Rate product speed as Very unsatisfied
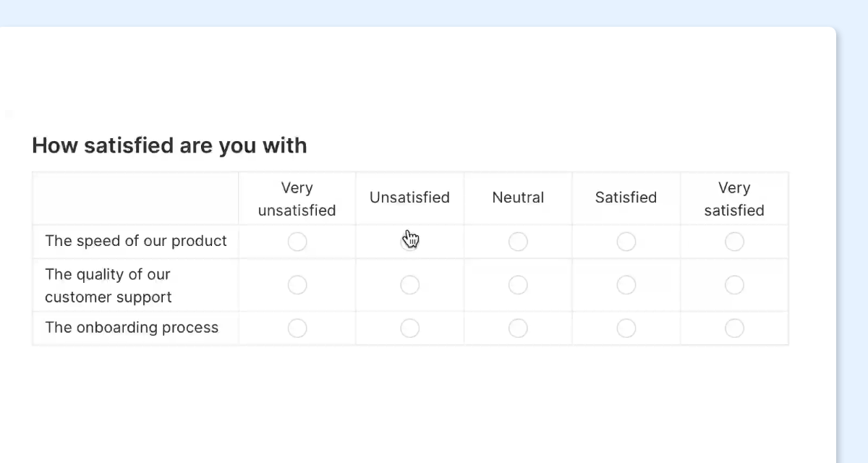 click(x=297, y=242)
